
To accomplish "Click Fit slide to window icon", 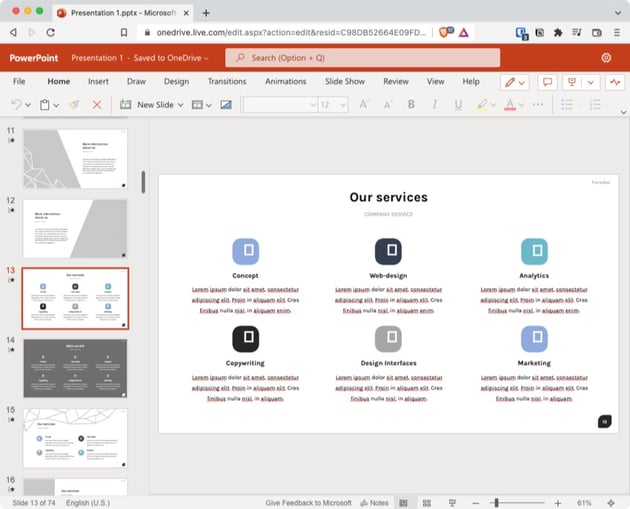I will (613, 502).
